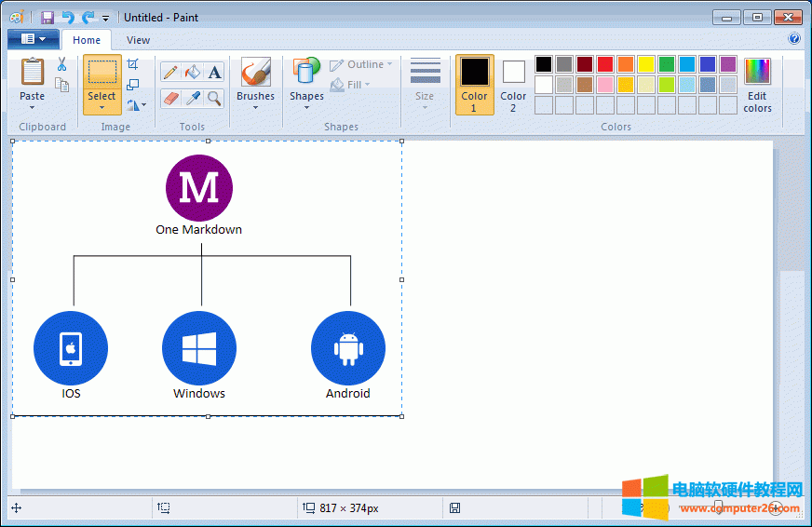Click the iOS circle in the canvas

pos(71,348)
